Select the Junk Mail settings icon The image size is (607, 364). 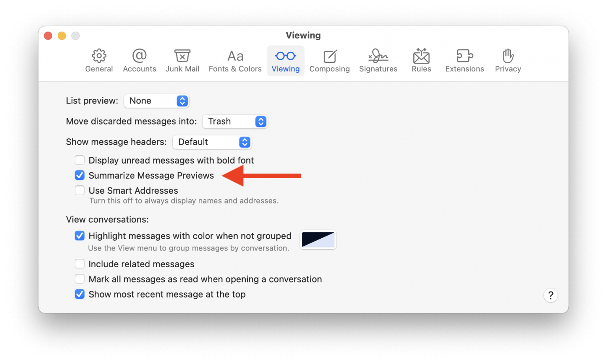pyautogui.click(x=182, y=60)
